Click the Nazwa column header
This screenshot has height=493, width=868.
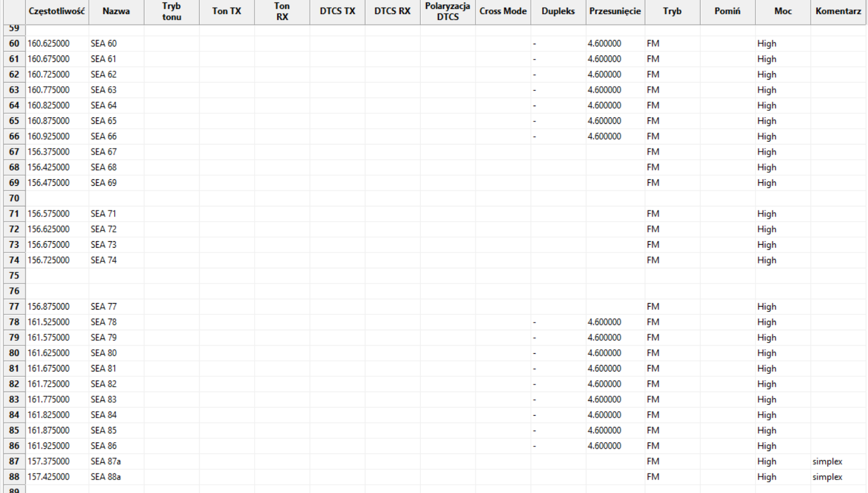click(116, 11)
